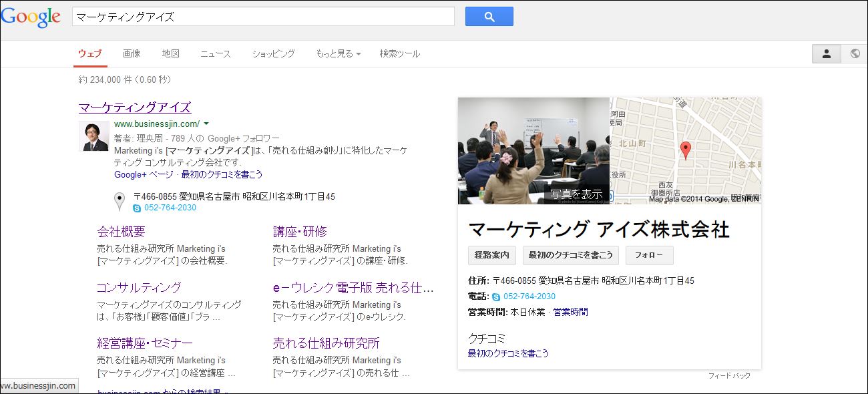Viewport: 868px width, 394px height.
Task: Click the Google logo
Action: point(31,18)
